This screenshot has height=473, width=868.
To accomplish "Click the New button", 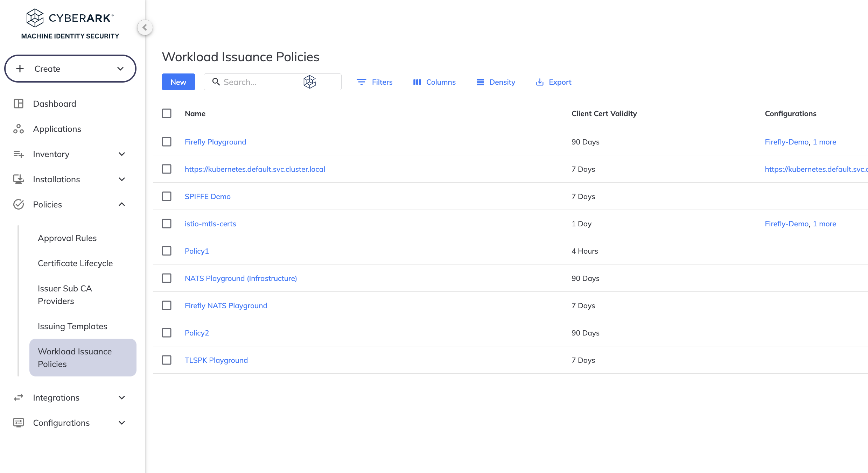I will [178, 82].
